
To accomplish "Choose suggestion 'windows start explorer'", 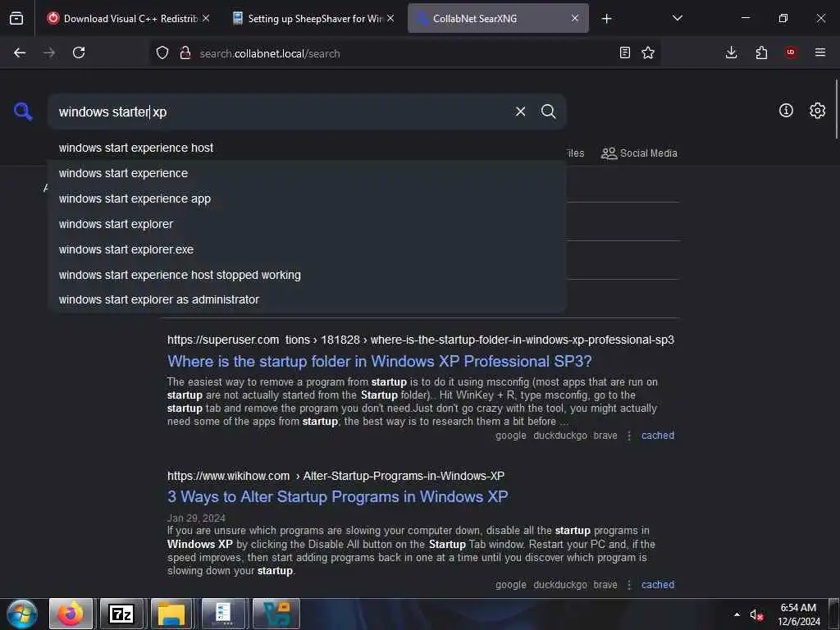I will click(x=307, y=224).
